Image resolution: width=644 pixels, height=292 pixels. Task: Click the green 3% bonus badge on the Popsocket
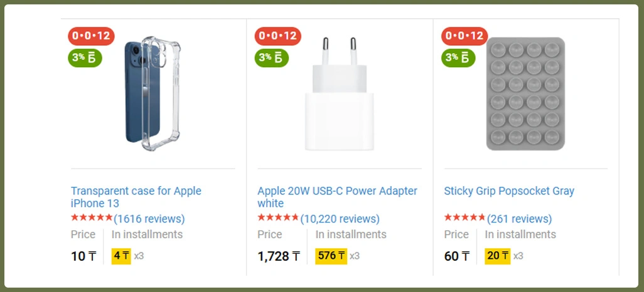459,58
